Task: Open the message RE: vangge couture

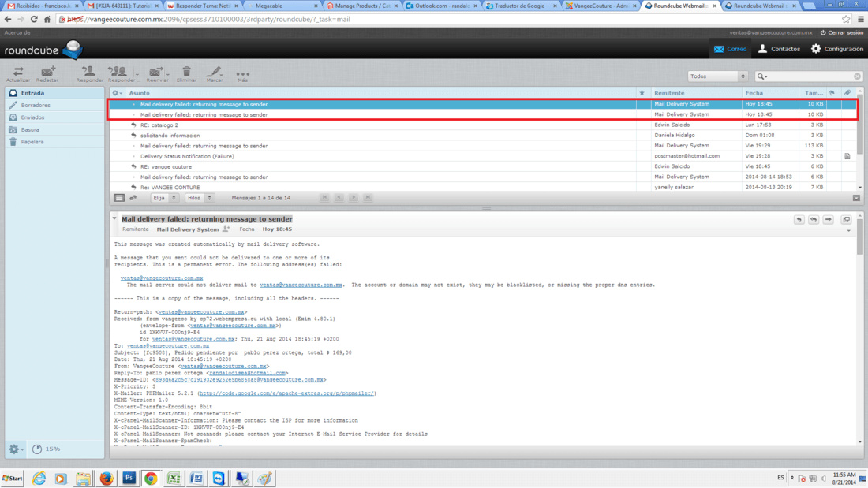Action: coord(166,166)
